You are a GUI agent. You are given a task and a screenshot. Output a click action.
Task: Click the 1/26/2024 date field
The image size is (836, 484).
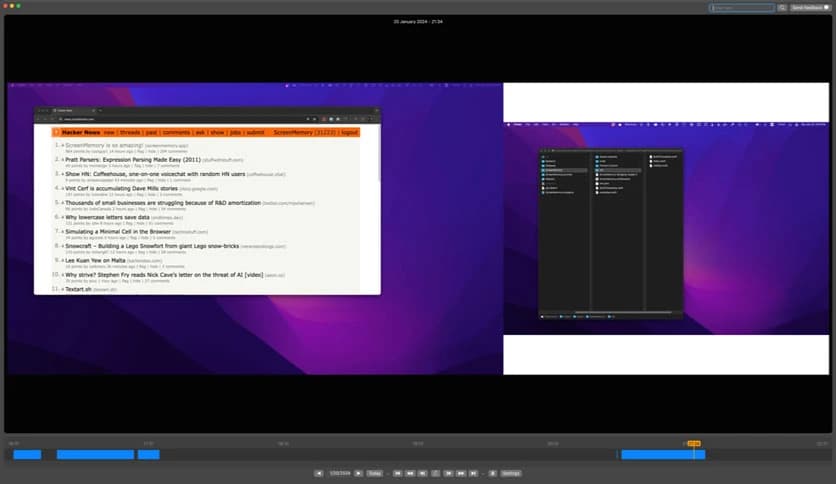(339, 473)
